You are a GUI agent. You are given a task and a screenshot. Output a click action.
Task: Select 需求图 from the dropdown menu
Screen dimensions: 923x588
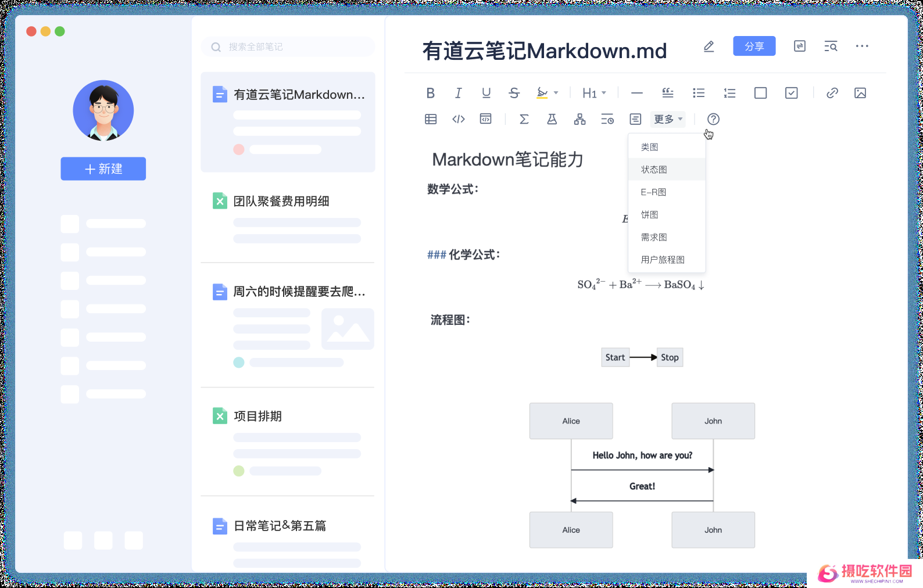point(667,238)
